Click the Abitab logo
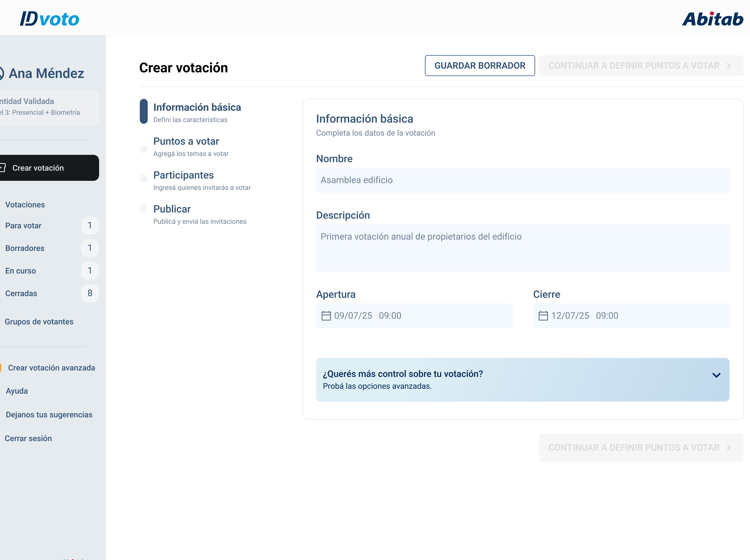The width and height of the screenshot is (750, 560). pyautogui.click(x=712, y=19)
